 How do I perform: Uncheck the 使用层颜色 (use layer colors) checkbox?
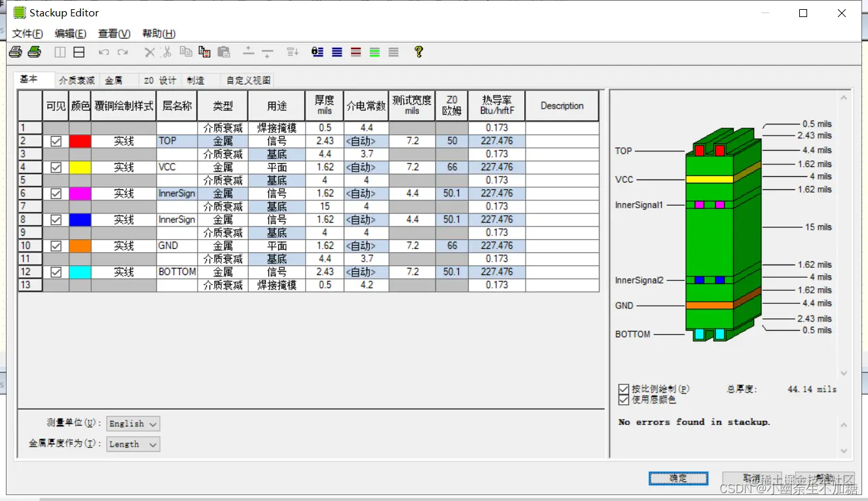coord(624,399)
